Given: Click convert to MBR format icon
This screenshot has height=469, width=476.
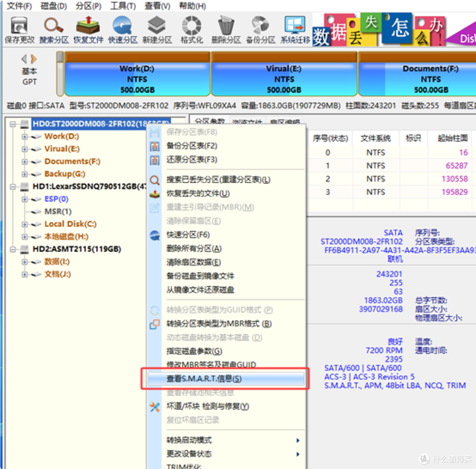Looking at the screenshot, I should (155, 324).
